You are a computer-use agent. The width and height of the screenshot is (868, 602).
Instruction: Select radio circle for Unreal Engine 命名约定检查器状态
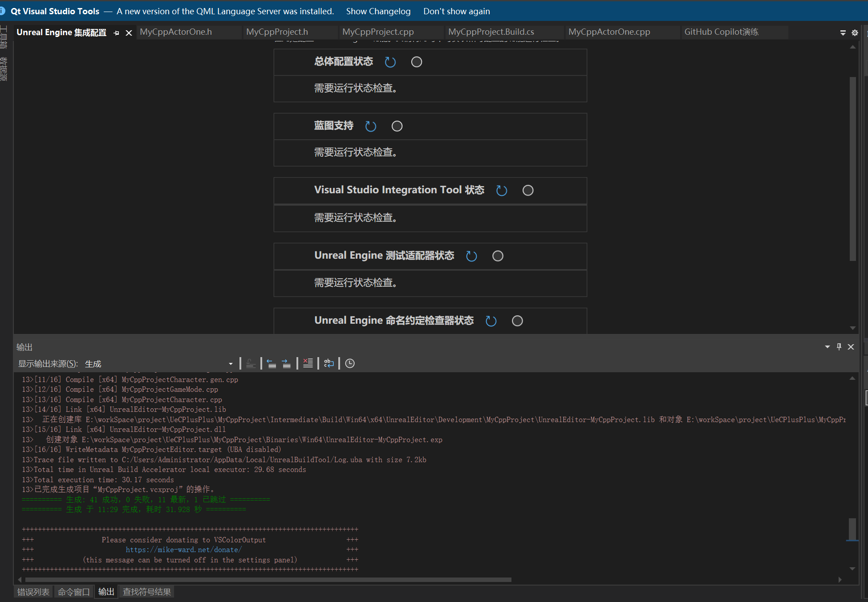517,321
